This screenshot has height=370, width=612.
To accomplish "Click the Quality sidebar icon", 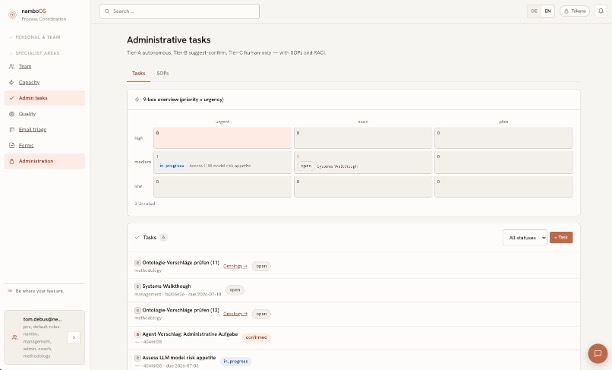I will (x=12, y=114).
